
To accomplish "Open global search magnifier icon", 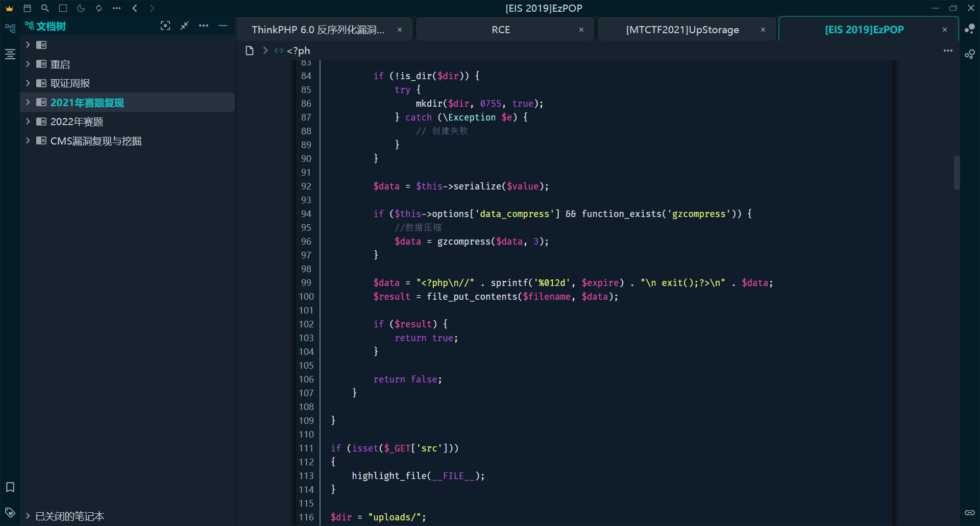I will click(45, 8).
